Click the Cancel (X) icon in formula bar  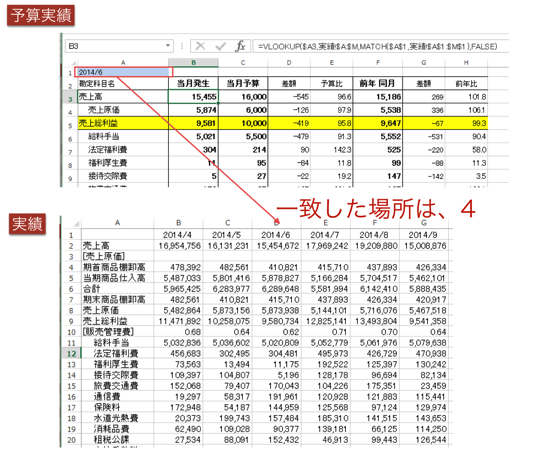point(200,46)
